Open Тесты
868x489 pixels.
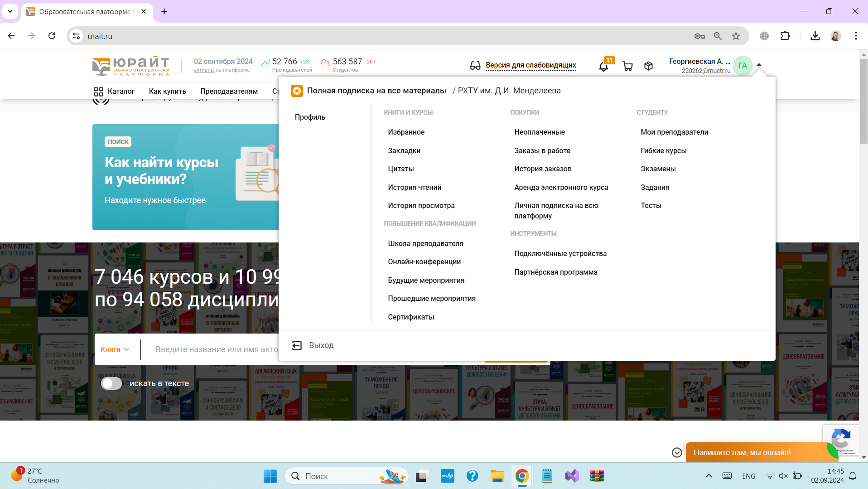click(x=651, y=205)
